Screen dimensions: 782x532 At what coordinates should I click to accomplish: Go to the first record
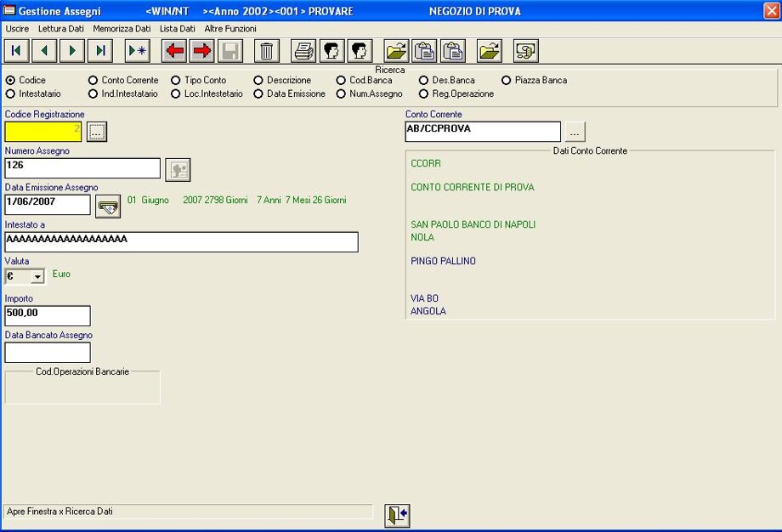click(x=16, y=51)
